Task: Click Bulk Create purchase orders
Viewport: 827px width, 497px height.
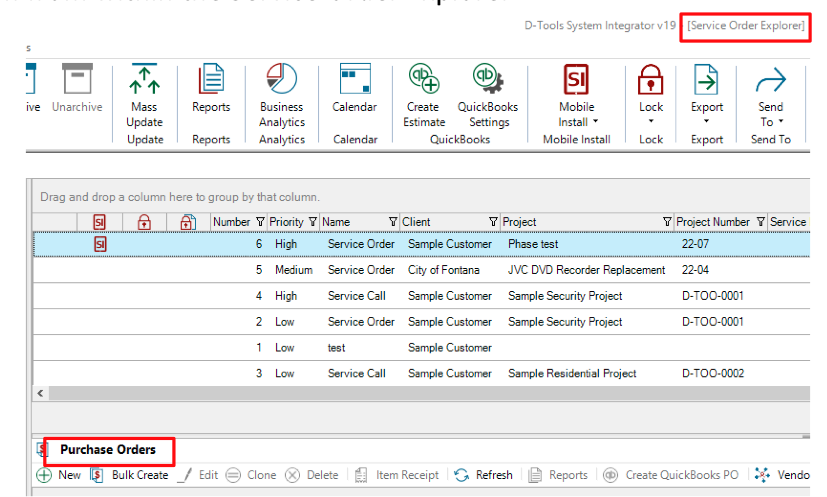Action: click(130, 475)
